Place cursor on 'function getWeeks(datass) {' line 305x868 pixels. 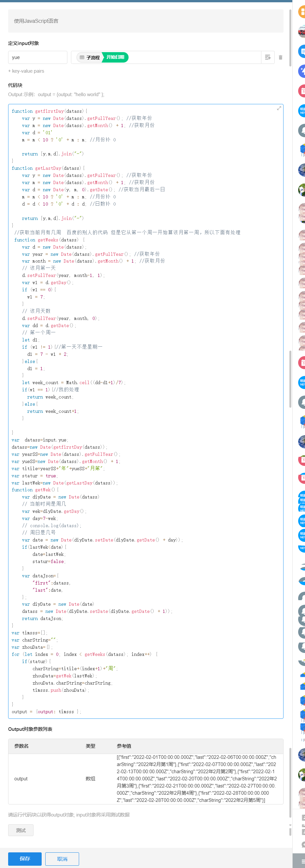pos(49,240)
